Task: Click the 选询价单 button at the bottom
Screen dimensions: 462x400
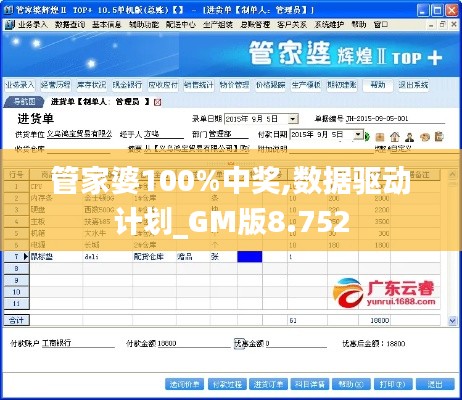Action: (x=185, y=384)
